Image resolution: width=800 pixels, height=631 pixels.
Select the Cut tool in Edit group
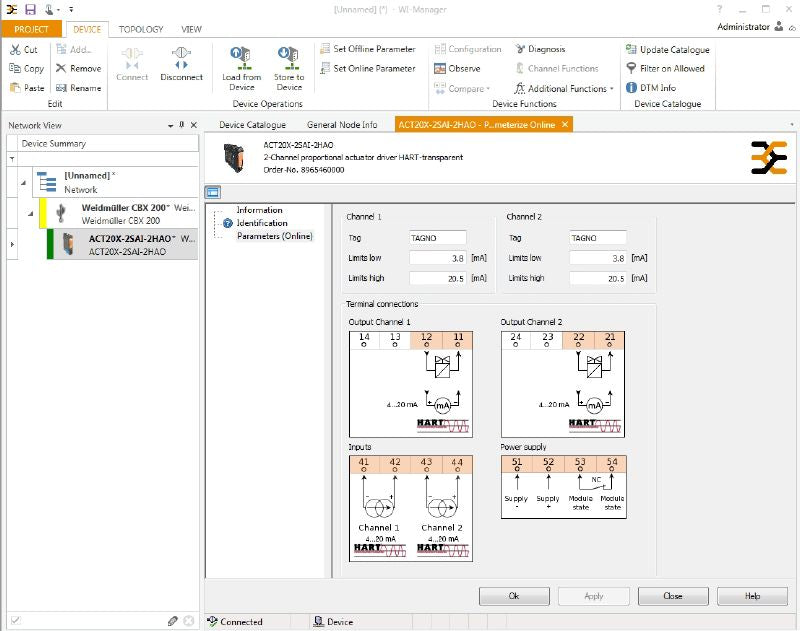click(22, 49)
